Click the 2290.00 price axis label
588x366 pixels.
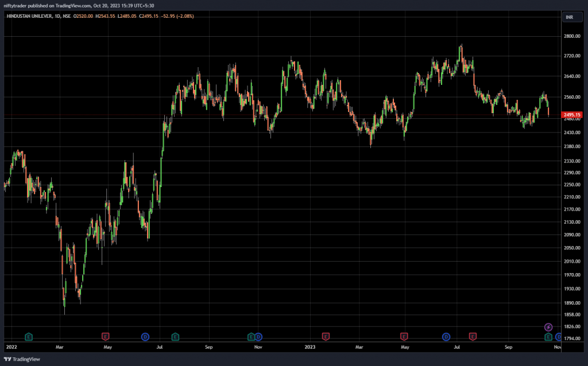pyautogui.click(x=572, y=173)
